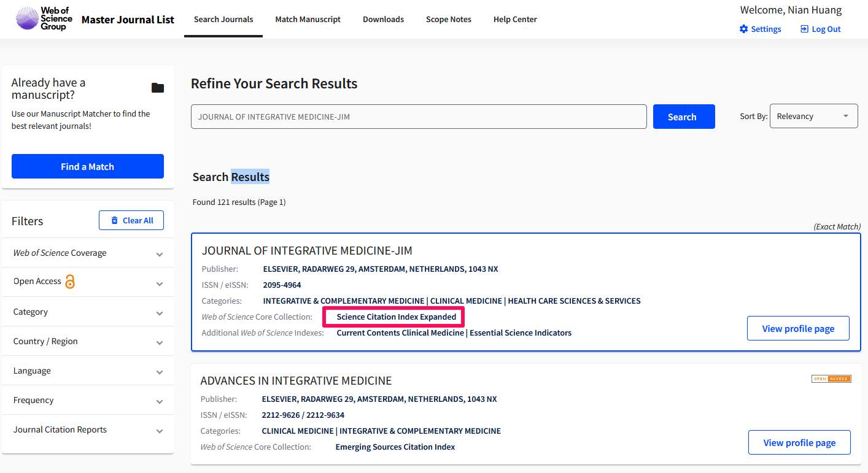Expand the Journal Citation Reports filter
Viewport: 868px width, 473px height.
tap(160, 431)
